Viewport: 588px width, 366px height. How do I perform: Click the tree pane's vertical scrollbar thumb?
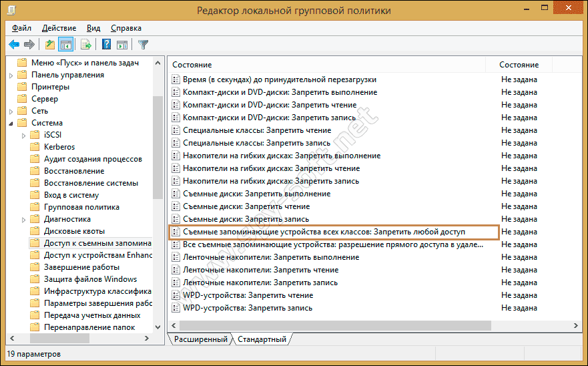coord(158,147)
